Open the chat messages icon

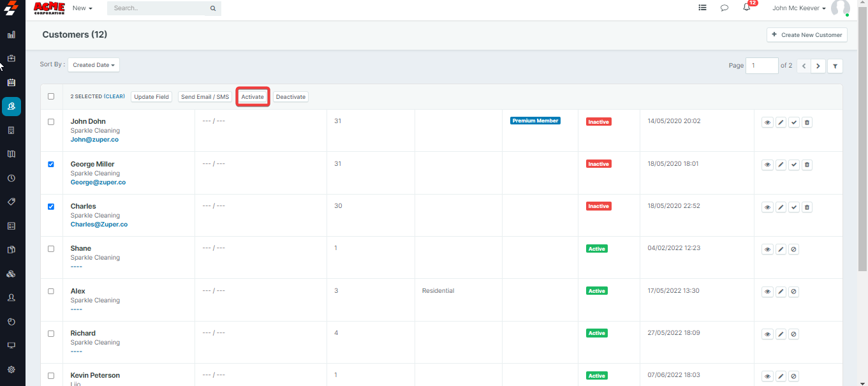coord(725,8)
